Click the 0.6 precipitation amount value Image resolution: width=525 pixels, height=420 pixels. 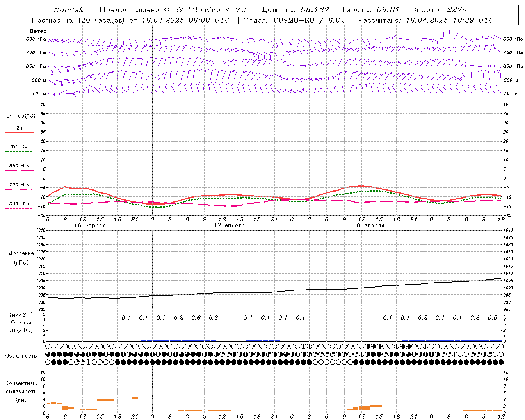pyautogui.click(x=196, y=317)
